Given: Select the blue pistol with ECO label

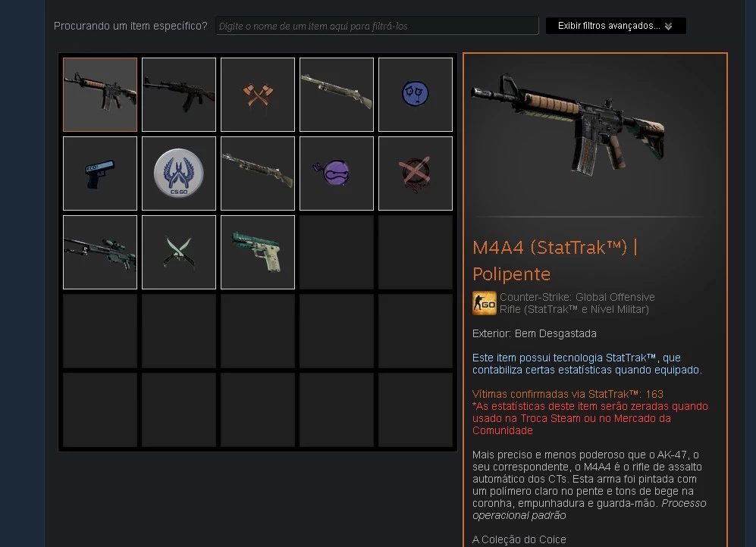Looking at the screenshot, I should 100,173.
